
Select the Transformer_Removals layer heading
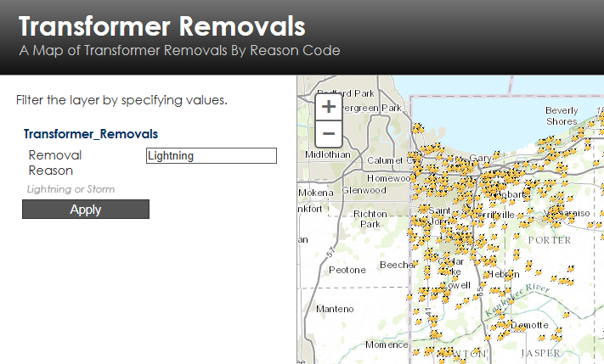(x=91, y=134)
